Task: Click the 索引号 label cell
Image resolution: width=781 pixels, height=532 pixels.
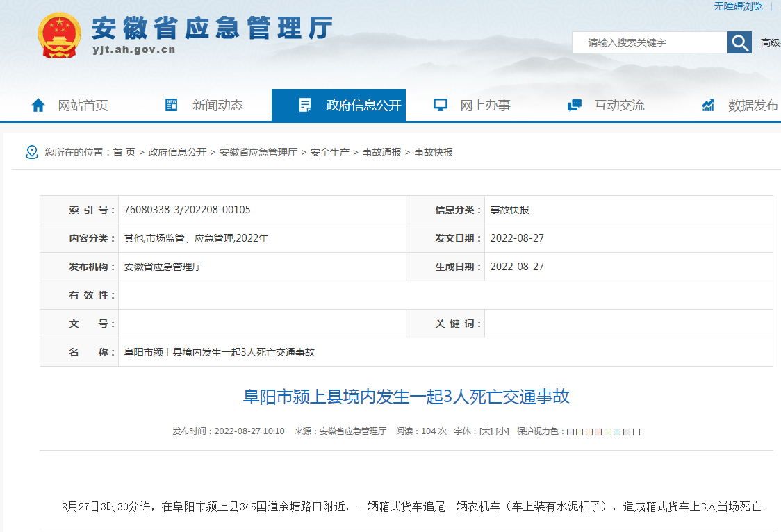Action: (x=79, y=210)
